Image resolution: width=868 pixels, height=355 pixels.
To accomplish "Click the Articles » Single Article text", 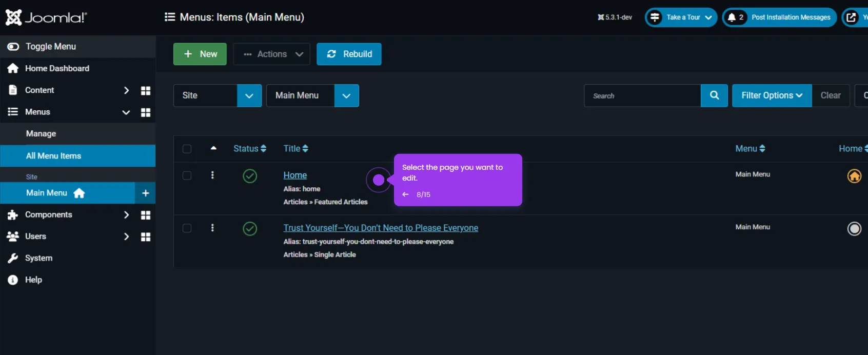I will click(x=320, y=254).
